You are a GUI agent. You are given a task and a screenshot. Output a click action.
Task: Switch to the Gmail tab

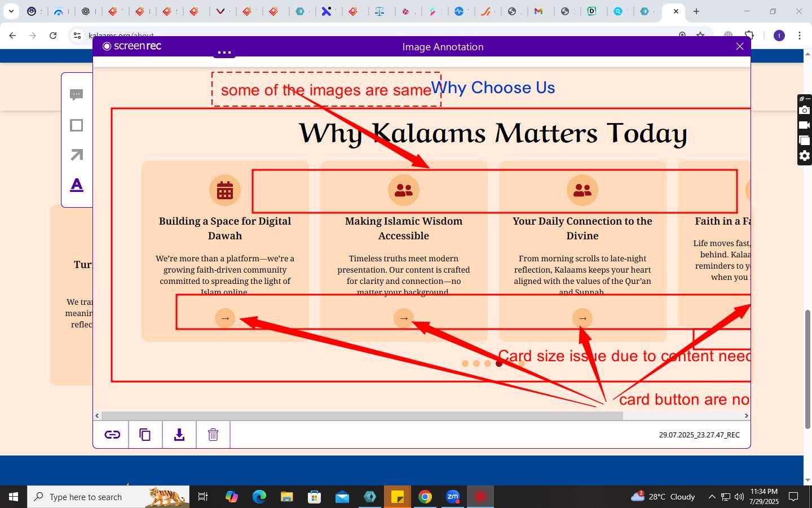click(539, 11)
